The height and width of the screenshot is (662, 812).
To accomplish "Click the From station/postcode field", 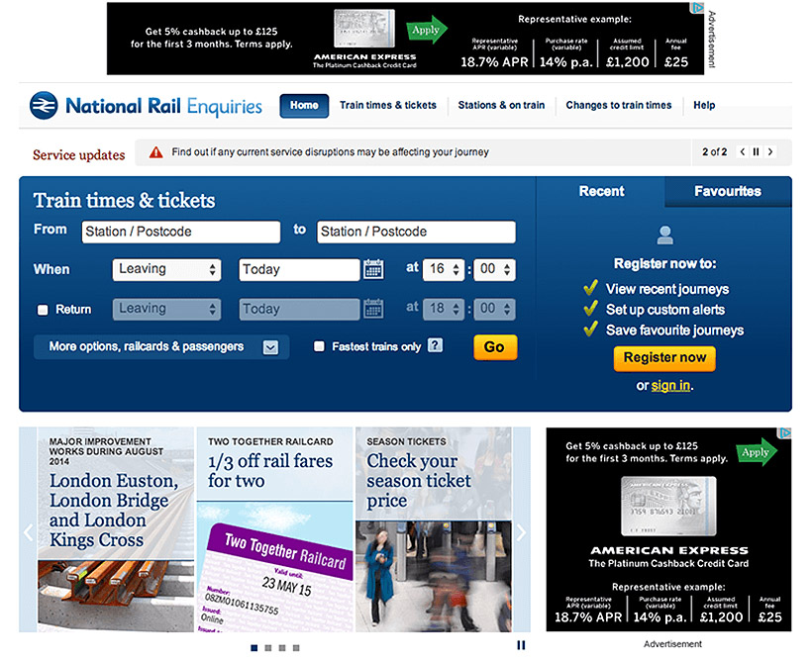I will click(181, 232).
